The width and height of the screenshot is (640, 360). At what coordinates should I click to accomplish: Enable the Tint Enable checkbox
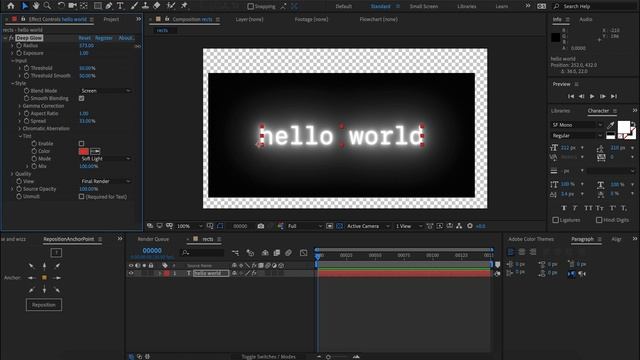click(x=81, y=144)
